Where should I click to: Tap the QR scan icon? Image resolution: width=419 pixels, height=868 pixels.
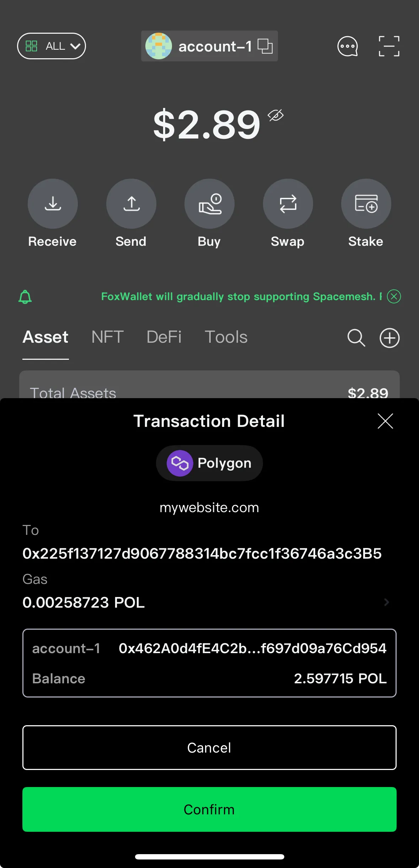tap(389, 46)
